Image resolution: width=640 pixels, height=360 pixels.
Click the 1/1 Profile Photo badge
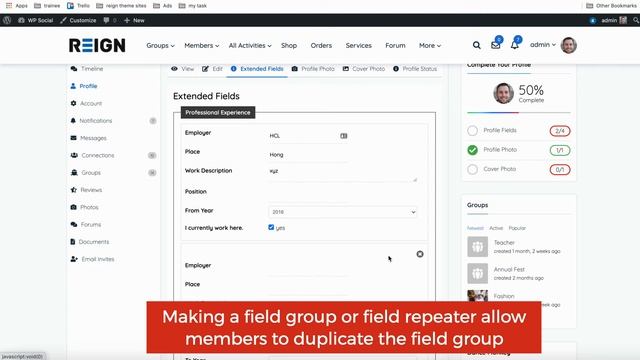tap(560, 150)
